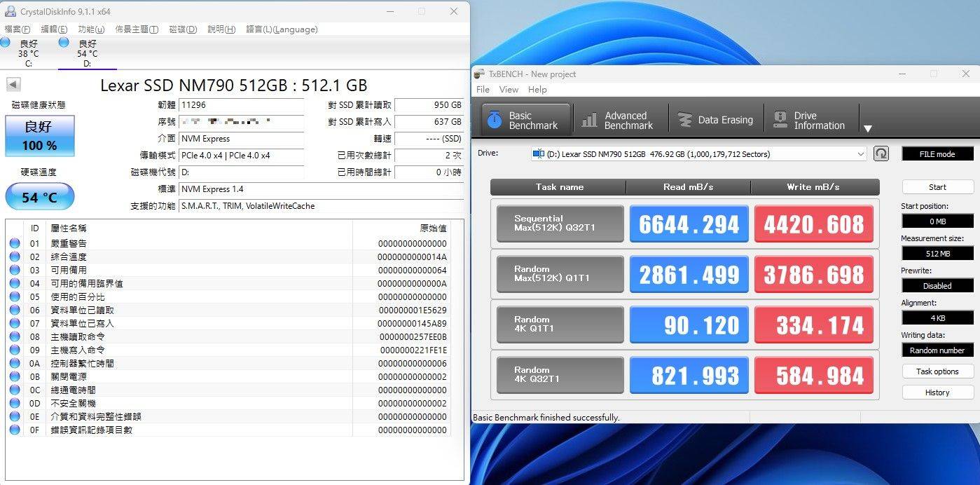Open the Prewrite Disabled selector
980x485 pixels.
pos(937,286)
